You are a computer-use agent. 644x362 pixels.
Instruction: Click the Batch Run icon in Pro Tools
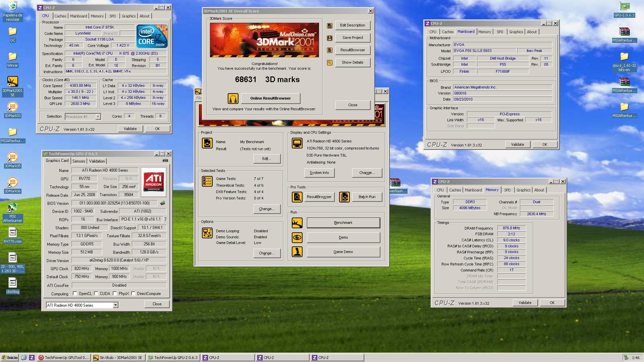coord(344,197)
